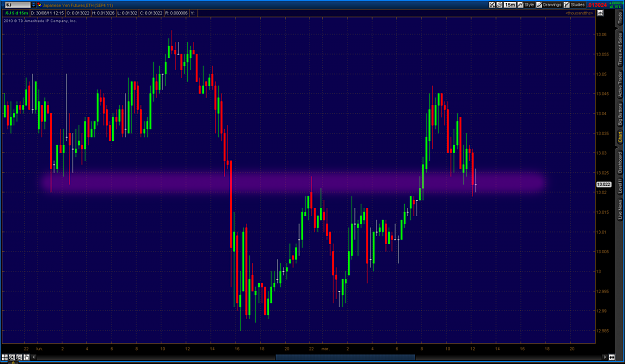Click the Studies icon
Image resolution: width=625 pixels, height=364 pixels.
click(567, 5)
